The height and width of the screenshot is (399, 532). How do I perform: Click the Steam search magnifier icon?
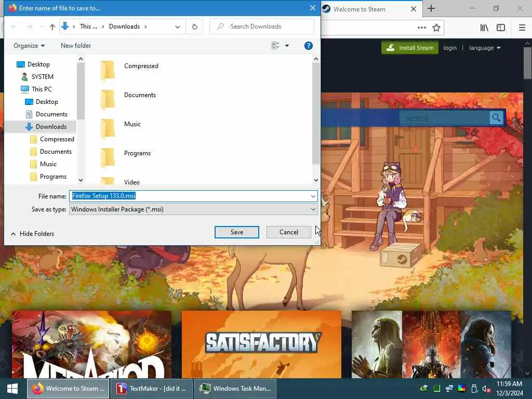496,118
